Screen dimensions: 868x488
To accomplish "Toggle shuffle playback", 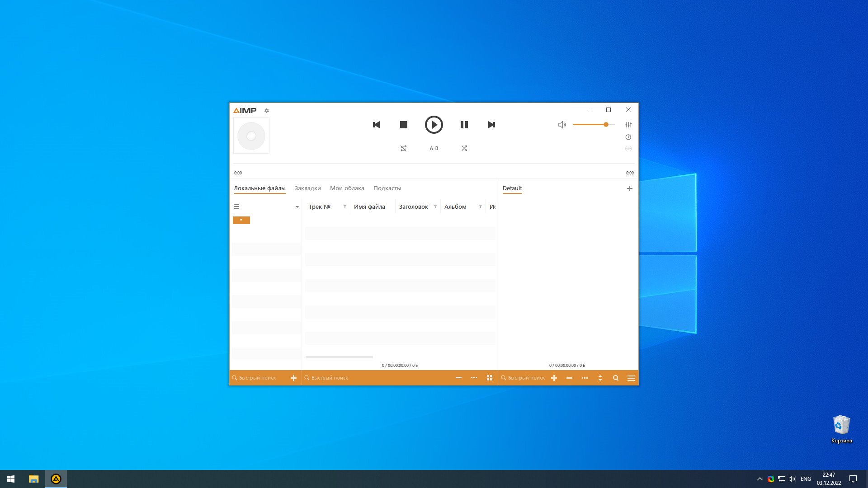I will point(464,148).
